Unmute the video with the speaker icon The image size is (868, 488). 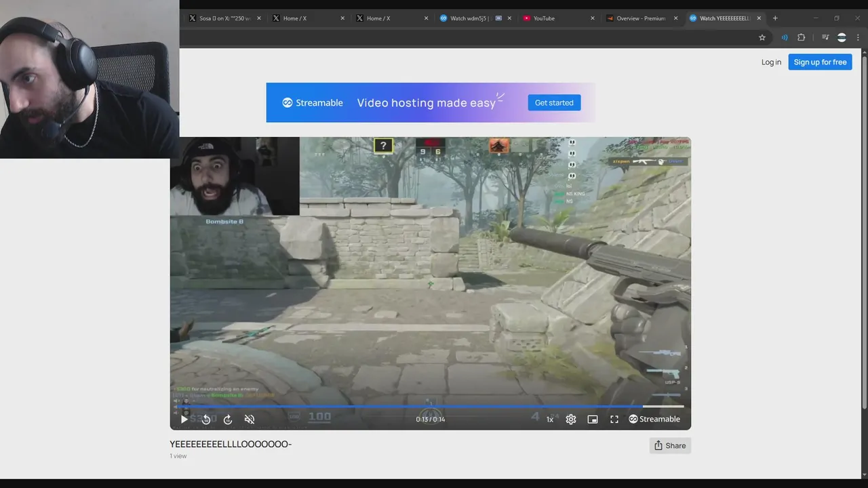(x=250, y=420)
